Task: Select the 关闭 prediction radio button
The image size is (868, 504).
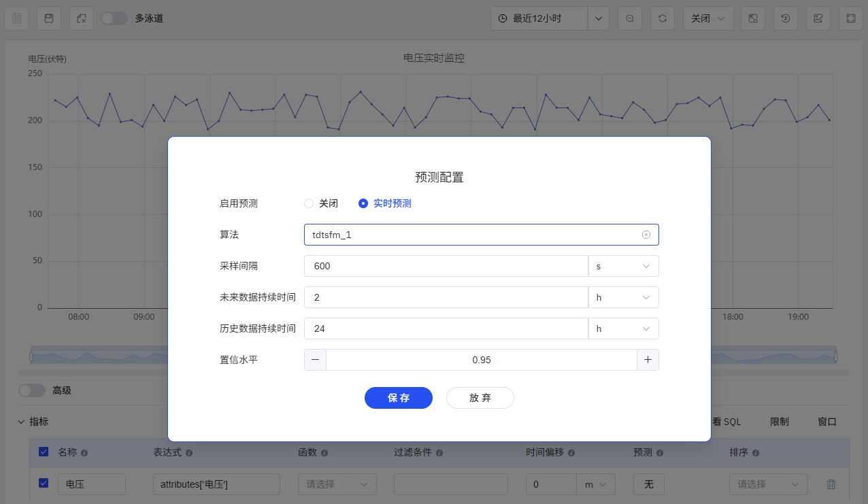Action: tap(308, 203)
